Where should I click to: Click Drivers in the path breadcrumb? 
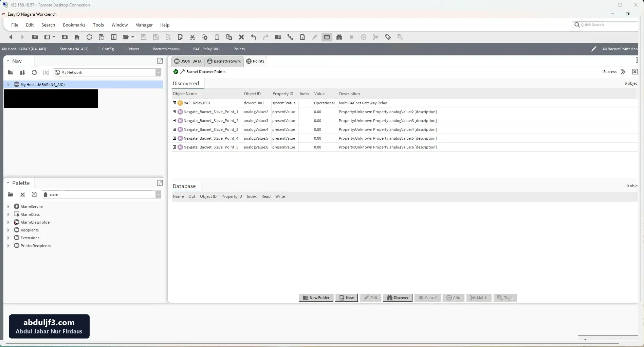(133, 49)
